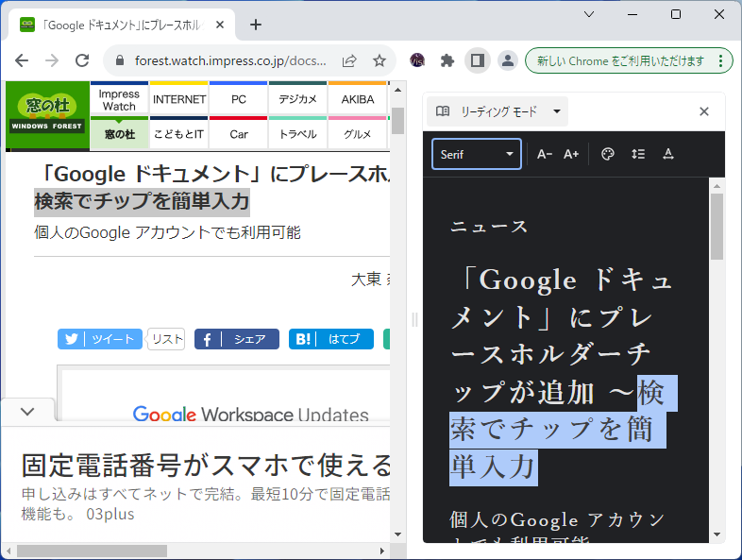Toggle the Chrome side panel button
This screenshot has height=560, width=742.
pos(478,60)
